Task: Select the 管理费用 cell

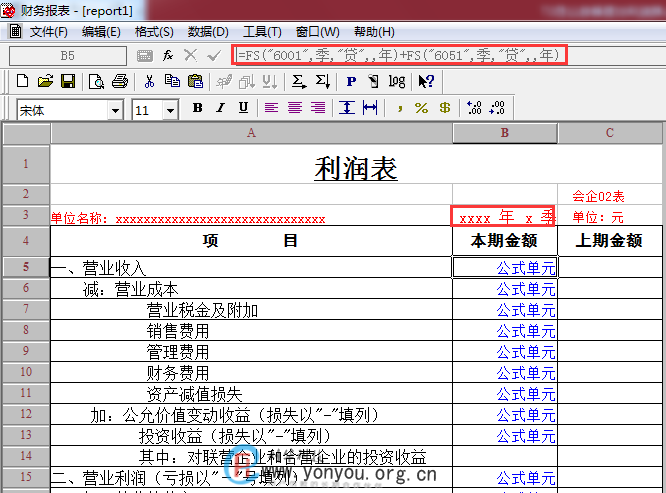Action: [x=251, y=351]
